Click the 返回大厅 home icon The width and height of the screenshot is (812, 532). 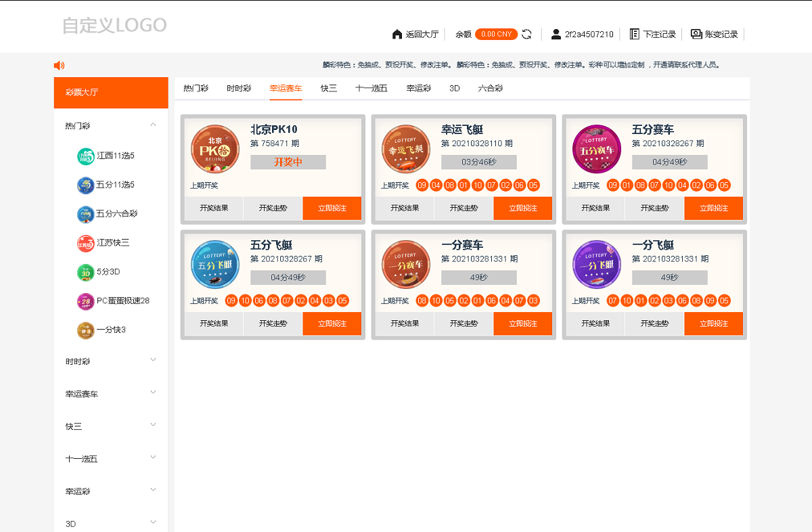(x=397, y=33)
